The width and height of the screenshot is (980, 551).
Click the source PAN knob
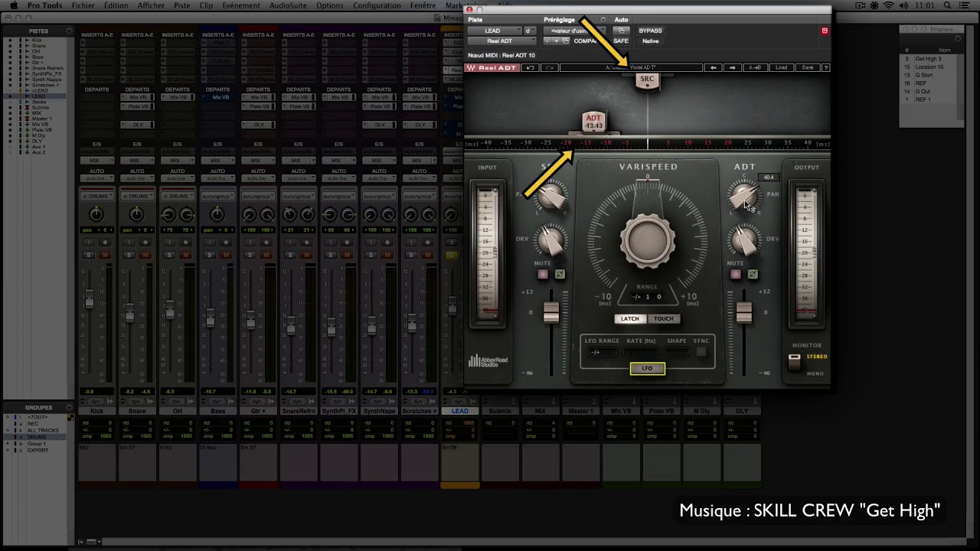550,197
